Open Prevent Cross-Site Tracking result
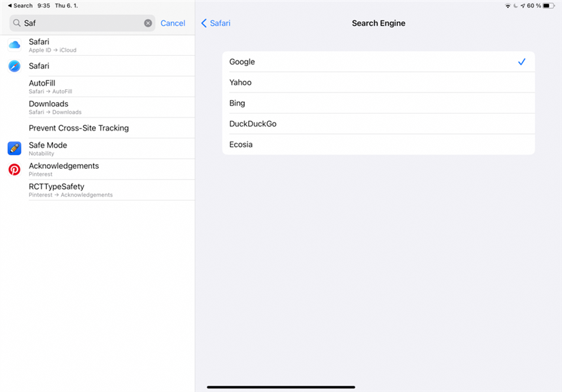Image resolution: width=562 pixels, height=392 pixels. click(x=102, y=128)
